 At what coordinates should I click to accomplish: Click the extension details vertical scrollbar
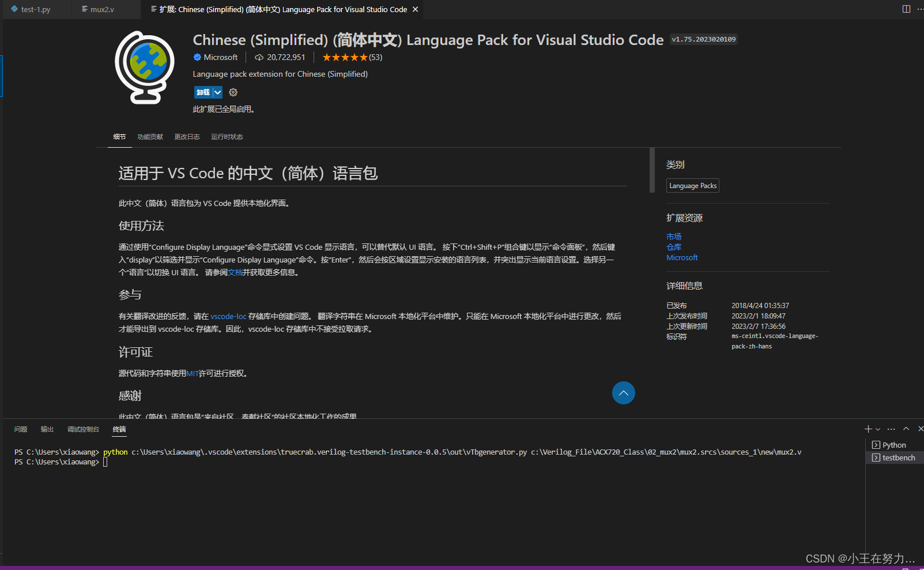[x=652, y=170]
